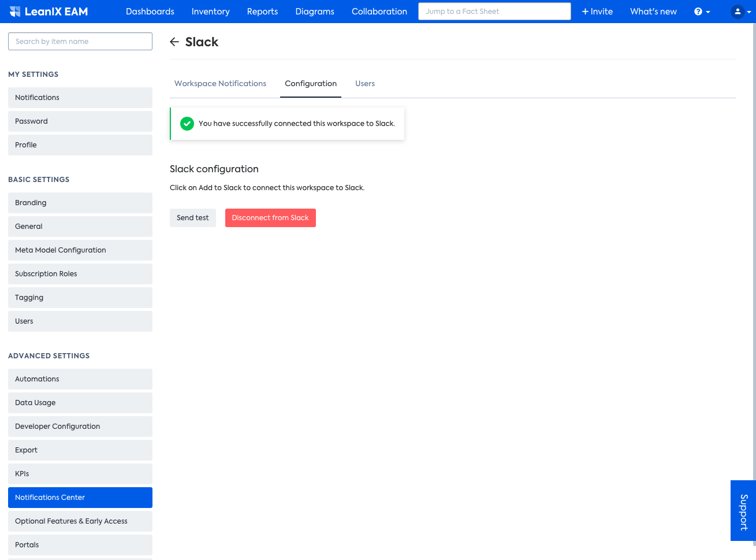756x560 pixels.
Task: Open the user account avatar menu
Action: 741,12
